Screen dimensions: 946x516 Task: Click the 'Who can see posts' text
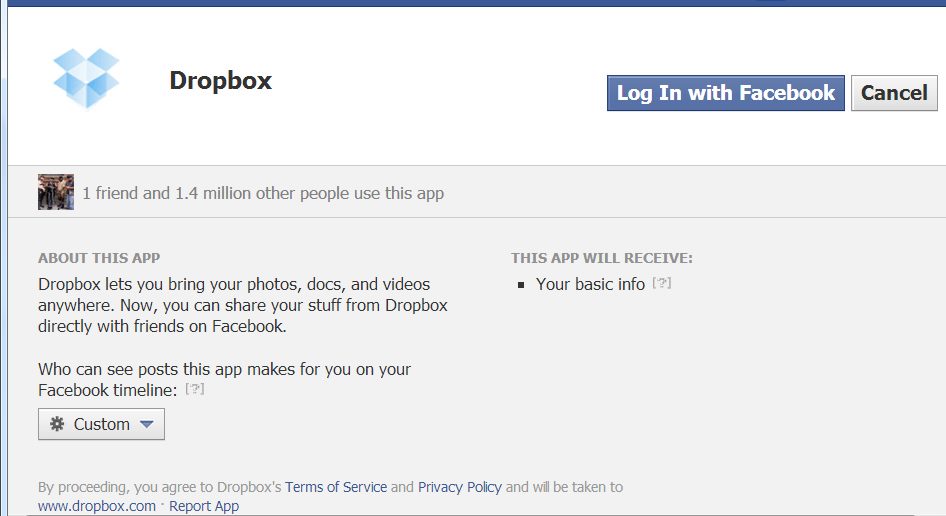tap(224, 380)
